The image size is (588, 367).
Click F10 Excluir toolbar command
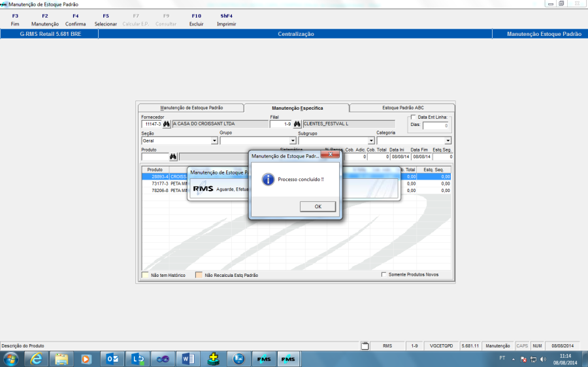[x=196, y=20]
